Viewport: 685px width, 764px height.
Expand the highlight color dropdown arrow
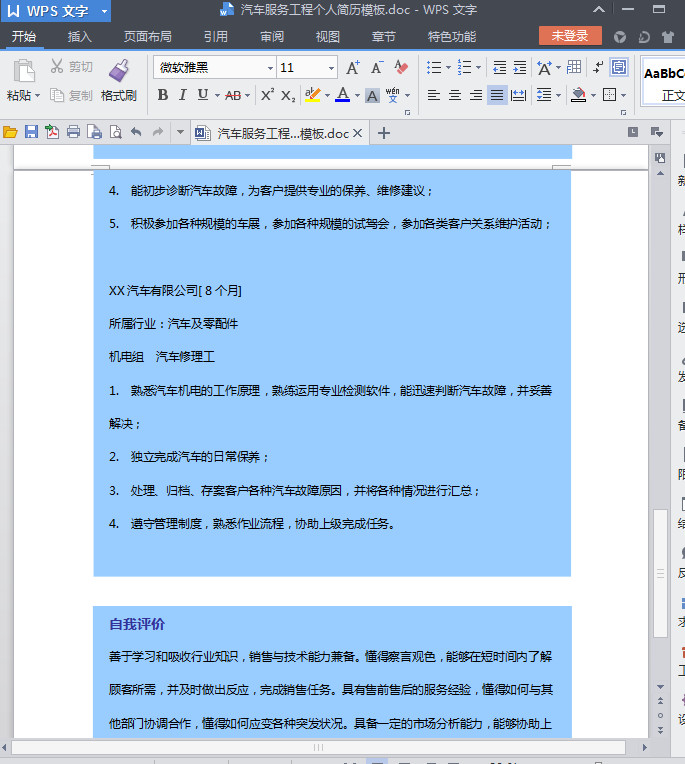[x=327, y=96]
